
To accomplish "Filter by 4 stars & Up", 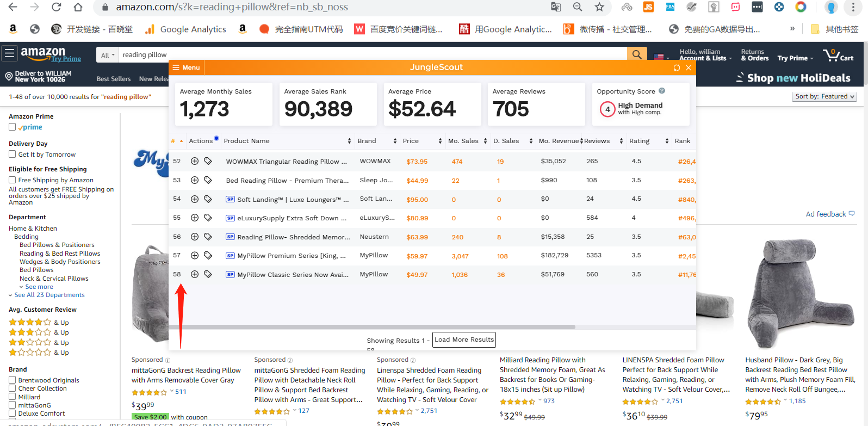I will 39,322.
